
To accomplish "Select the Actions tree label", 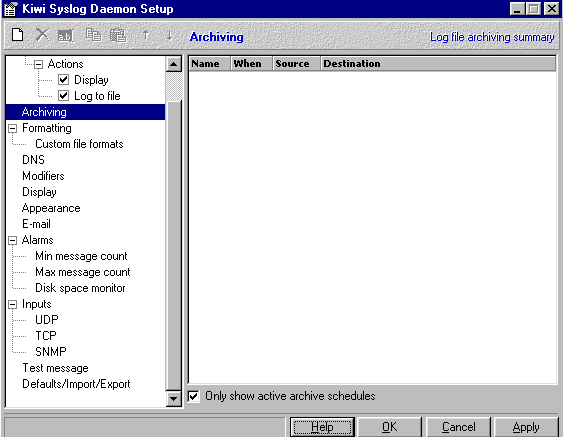I will click(65, 64).
